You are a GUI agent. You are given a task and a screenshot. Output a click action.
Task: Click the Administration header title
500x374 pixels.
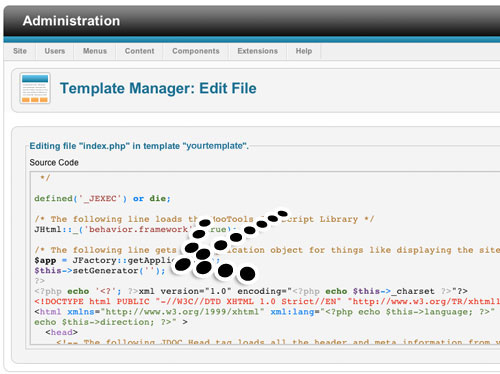pyautogui.click(x=71, y=21)
